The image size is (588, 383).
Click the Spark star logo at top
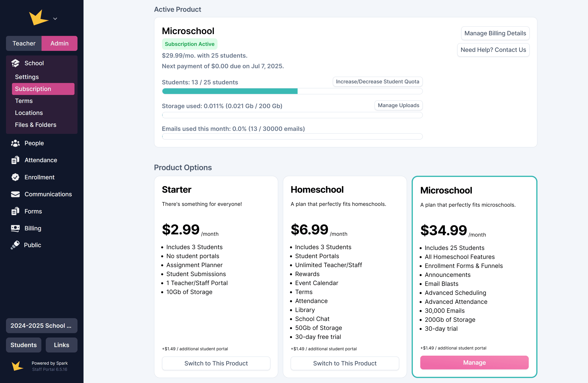point(38,18)
